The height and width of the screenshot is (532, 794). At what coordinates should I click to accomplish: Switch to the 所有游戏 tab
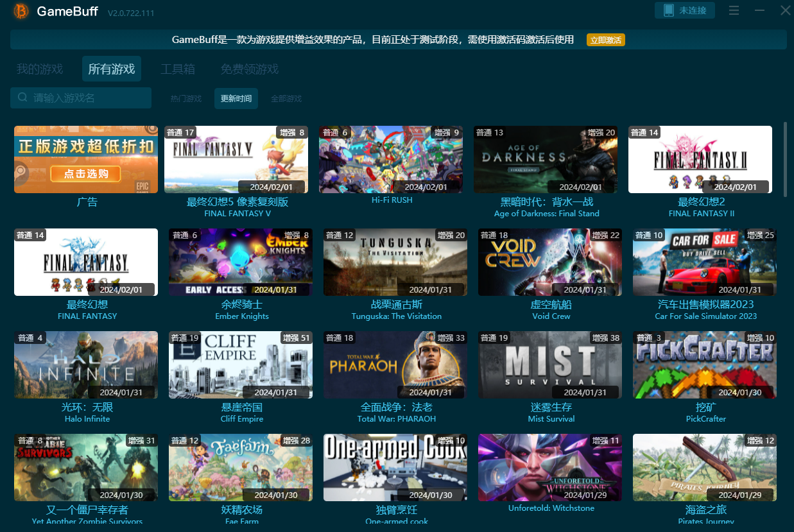(112, 69)
